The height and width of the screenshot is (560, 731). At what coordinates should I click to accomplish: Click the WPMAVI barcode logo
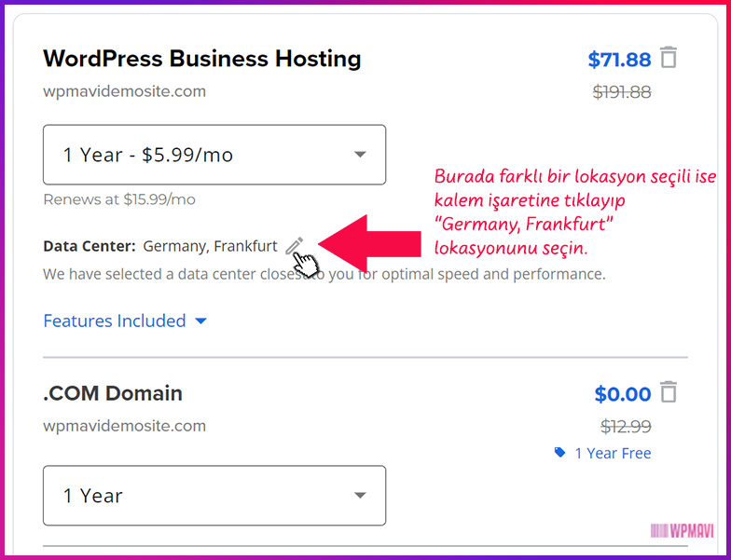pyautogui.click(x=682, y=530)
